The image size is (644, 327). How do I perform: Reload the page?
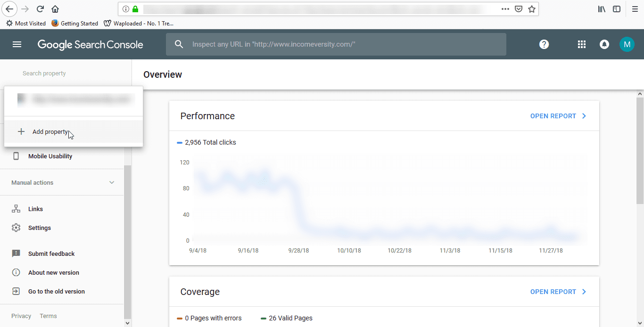tap(41, 9)
